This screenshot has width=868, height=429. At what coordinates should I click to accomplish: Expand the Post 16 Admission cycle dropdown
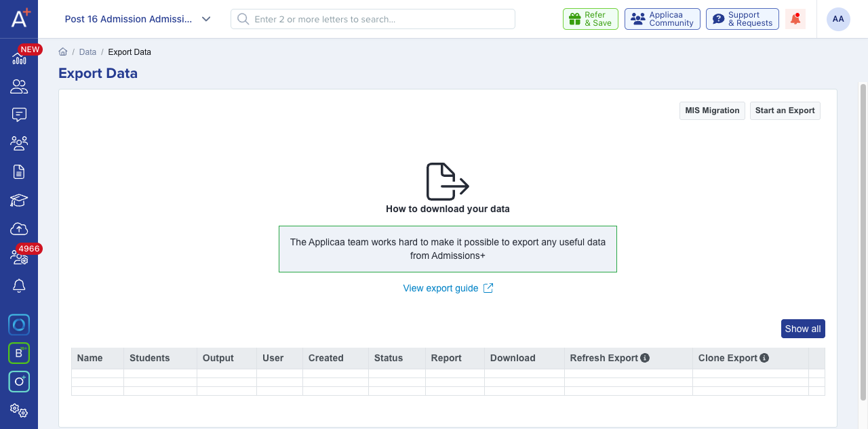pos(138,19)
